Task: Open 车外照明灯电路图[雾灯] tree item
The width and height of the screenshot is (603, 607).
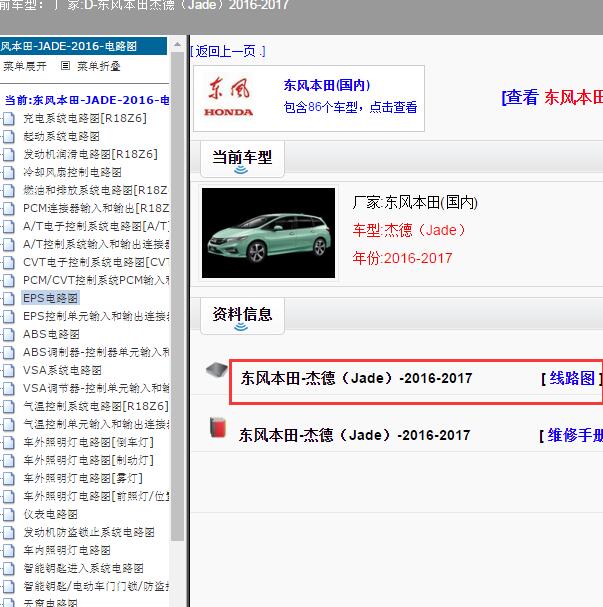Action: pyautogui.click(x=83, y=478)
